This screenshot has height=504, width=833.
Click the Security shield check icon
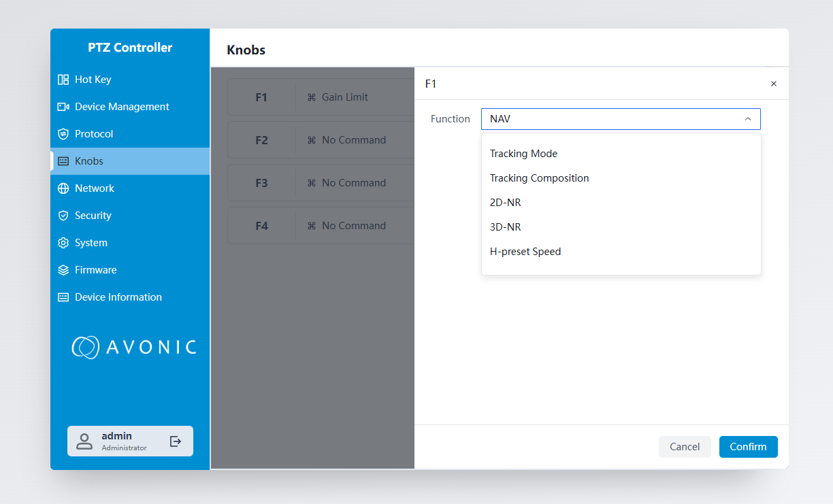[x=63, y=216]
